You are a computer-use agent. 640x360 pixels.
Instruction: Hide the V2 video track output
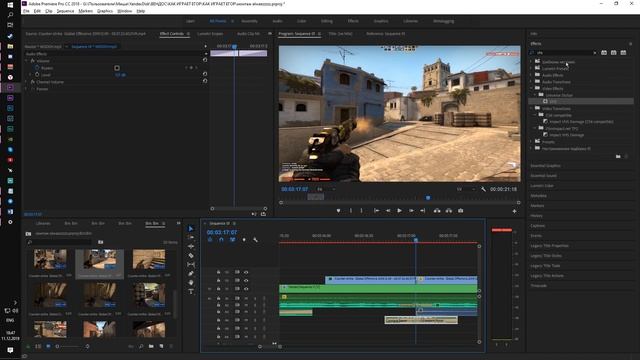point(246,280)
